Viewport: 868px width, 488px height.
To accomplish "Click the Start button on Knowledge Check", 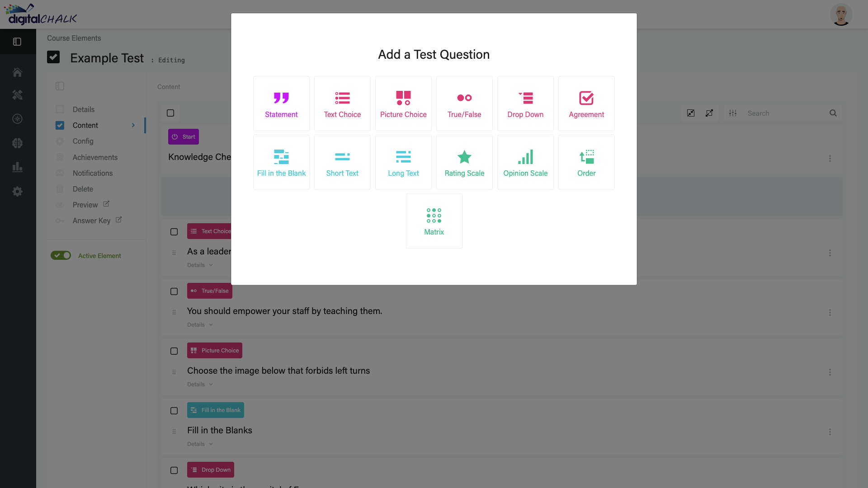I will coord(183,136).
